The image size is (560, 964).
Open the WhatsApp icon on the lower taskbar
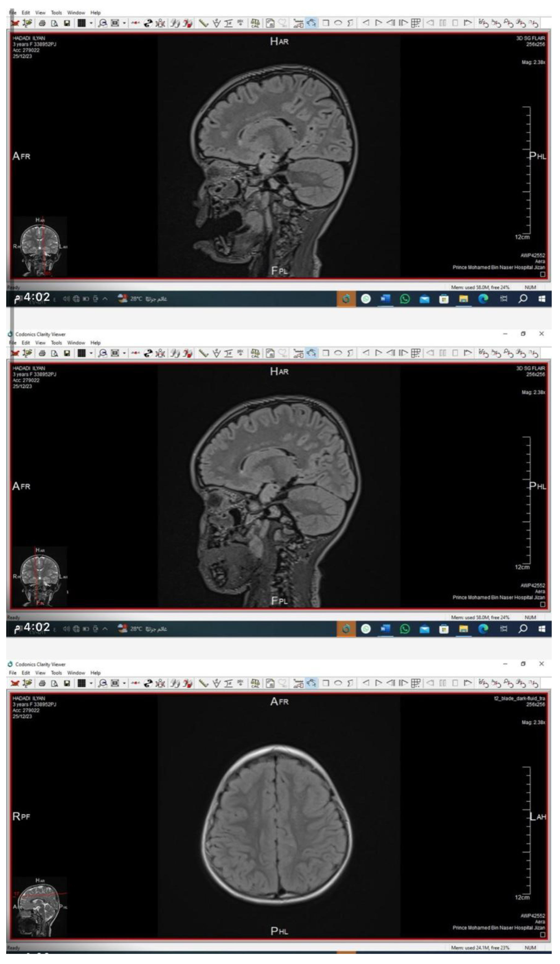tap(405, 629)
